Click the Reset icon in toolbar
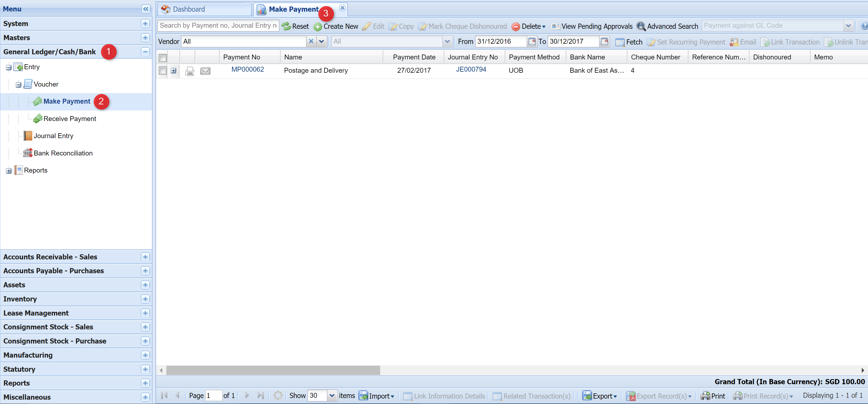Image resolution: width=868 pixels, height=404 pixels. (x=285, y=26)
